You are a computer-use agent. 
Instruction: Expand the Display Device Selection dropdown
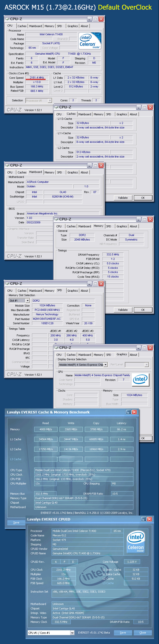(x=106, y=365)
